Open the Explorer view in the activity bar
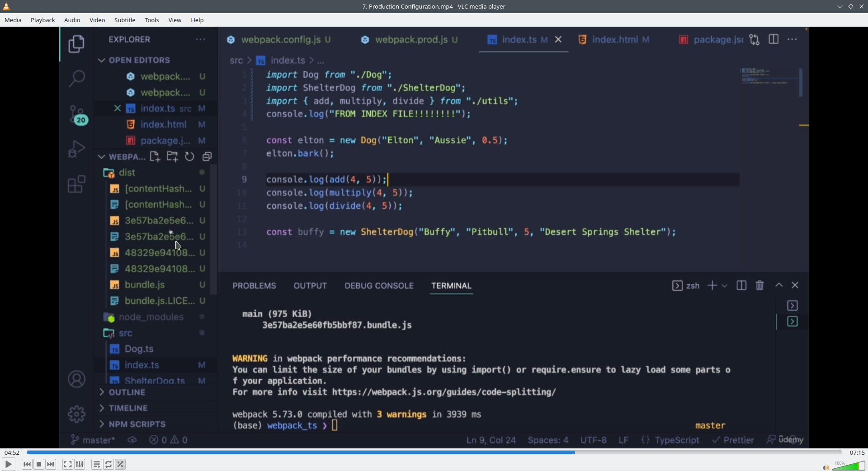This screenshot has height=471, width=868. [76, 44]
